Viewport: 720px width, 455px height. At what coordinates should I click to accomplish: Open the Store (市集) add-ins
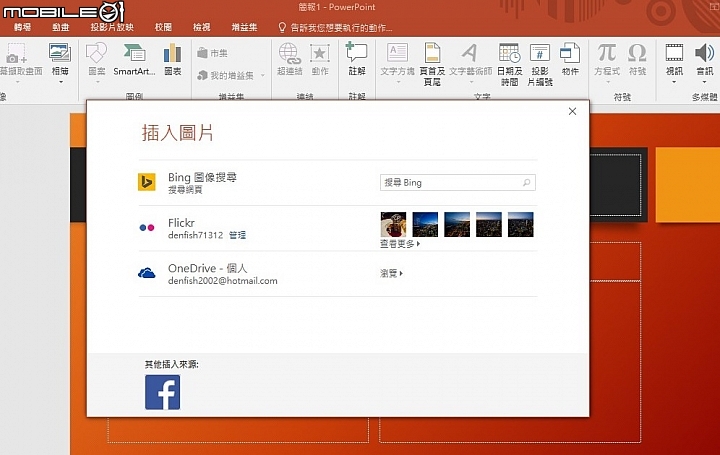pos(212,53)
